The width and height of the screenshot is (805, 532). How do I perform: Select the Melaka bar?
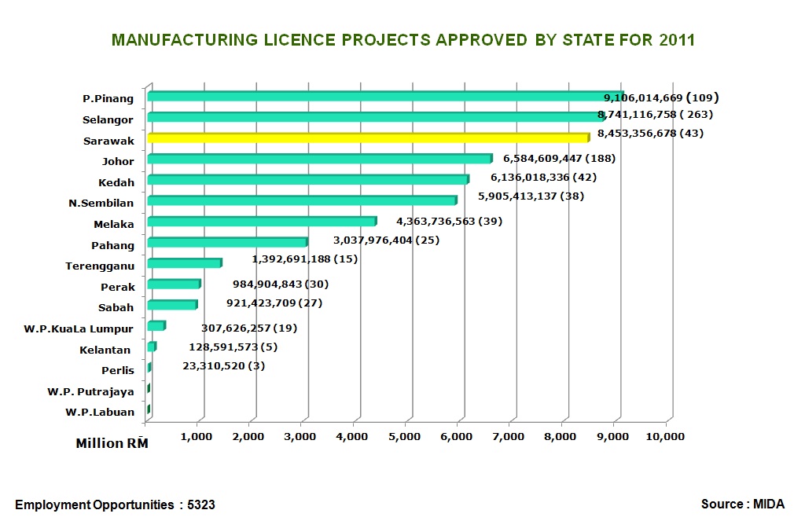[x=261, y=222]
